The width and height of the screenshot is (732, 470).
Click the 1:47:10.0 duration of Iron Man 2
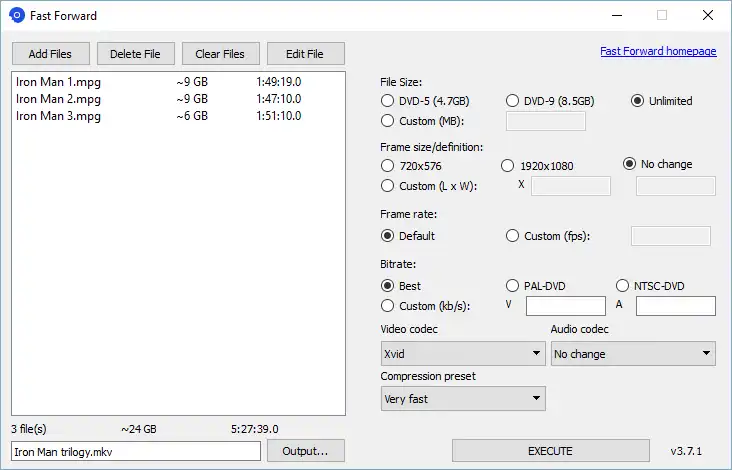coord(279,99)
